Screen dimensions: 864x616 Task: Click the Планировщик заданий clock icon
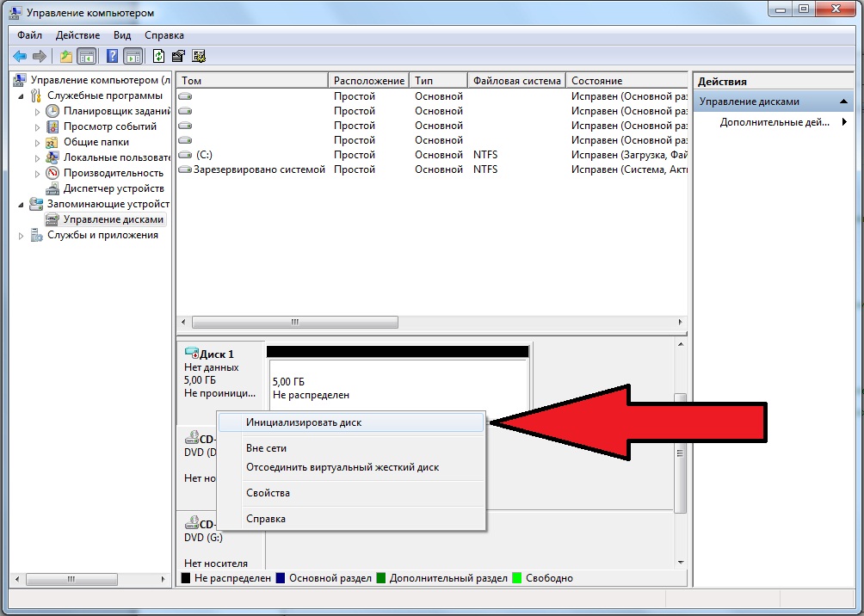52,111
